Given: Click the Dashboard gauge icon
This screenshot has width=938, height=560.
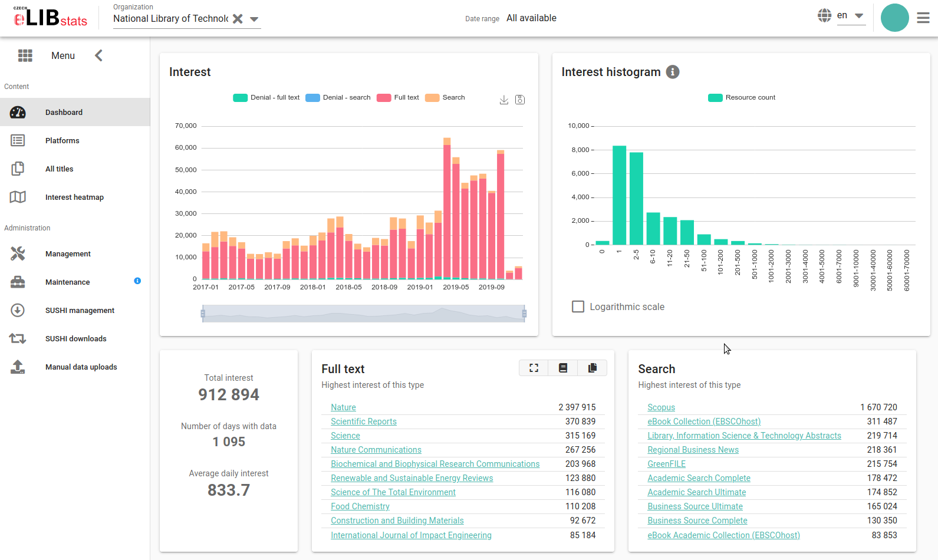Looking at the screenshot, I should coord(18,112).
